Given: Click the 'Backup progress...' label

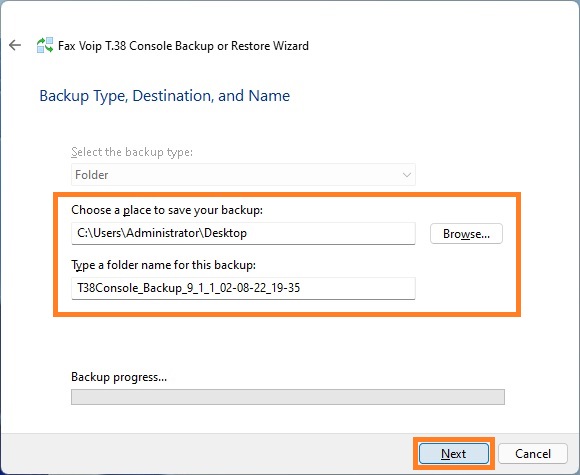Looking at the screenshot, I should (x=119, y=377).
